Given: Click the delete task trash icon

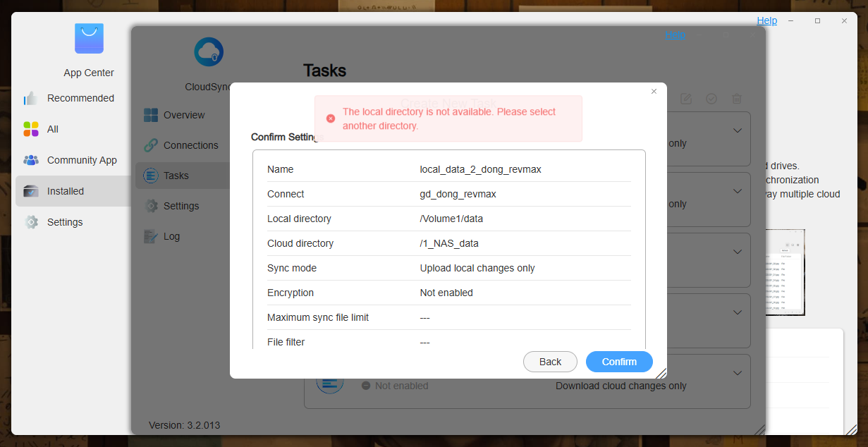Looking at the screenshot, I should (737, 99).
